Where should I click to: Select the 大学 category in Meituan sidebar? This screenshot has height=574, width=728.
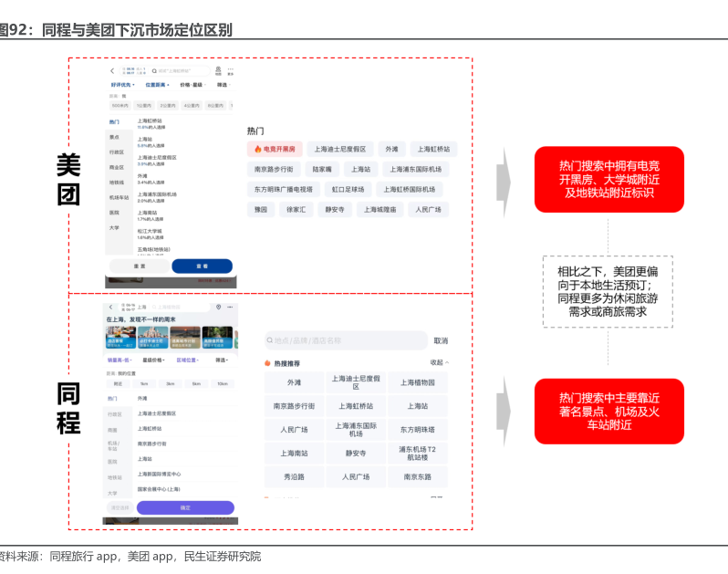click(114, 227)
